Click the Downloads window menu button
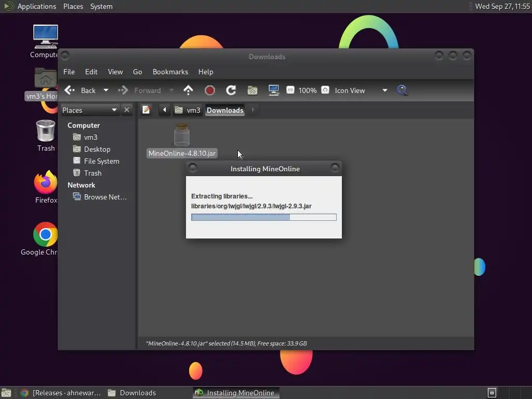Image resolution: width=532 pixels, height=399 pixels. tap(65, 55)
